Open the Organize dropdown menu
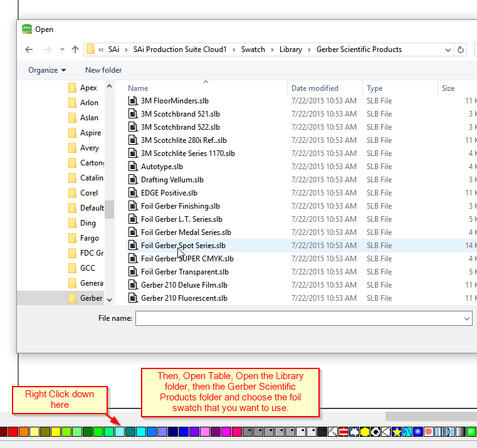The image size is (477, 448). coord(47,70)
